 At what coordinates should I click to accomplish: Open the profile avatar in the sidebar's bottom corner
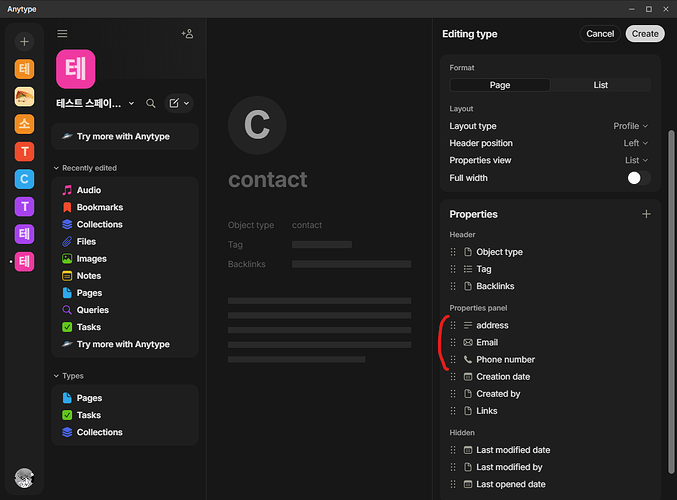[x=24, y=478]
